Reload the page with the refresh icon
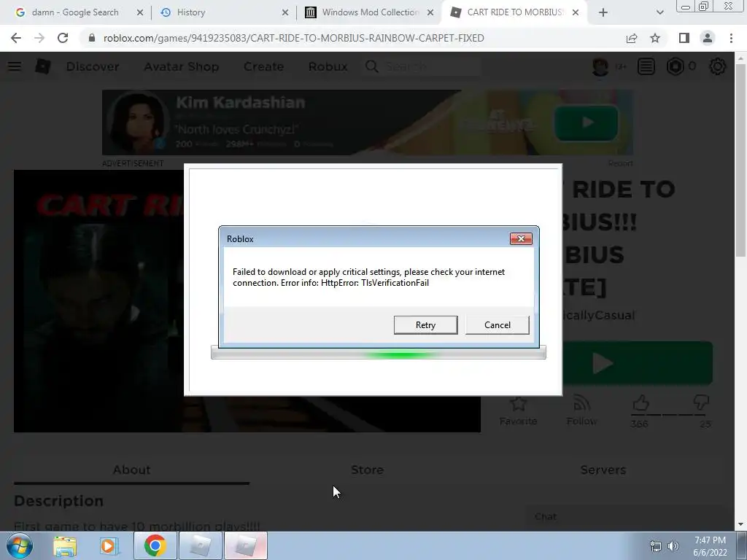Screen dimensions: 747x560 pos(63,38)
